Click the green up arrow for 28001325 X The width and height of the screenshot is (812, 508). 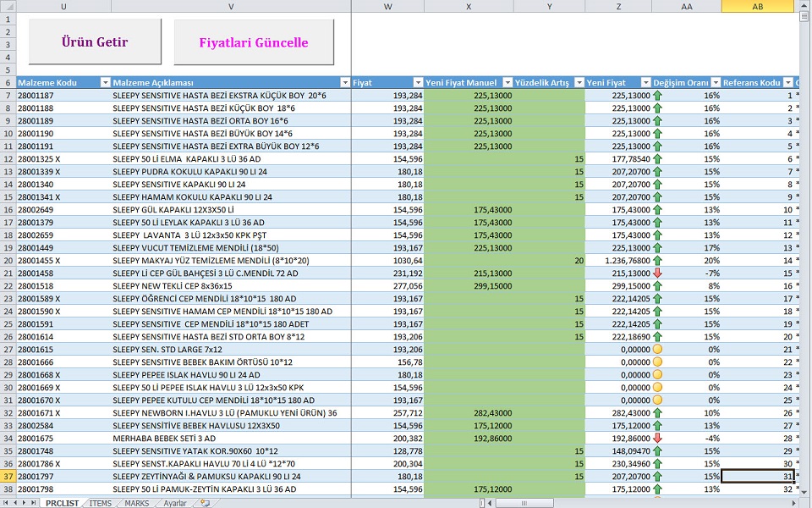tap(657, 158)
